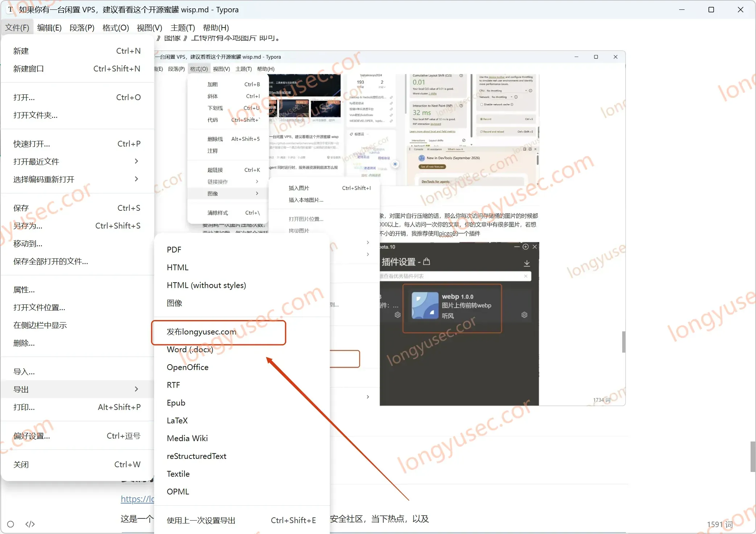Open the 段落(P) menu
Image resolution: width=756 pixels, height=534 pixels.
point(82,28)
